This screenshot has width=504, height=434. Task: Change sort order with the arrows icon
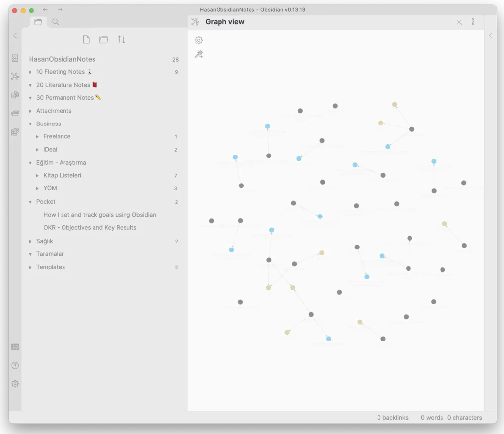(x=121, y=40)
